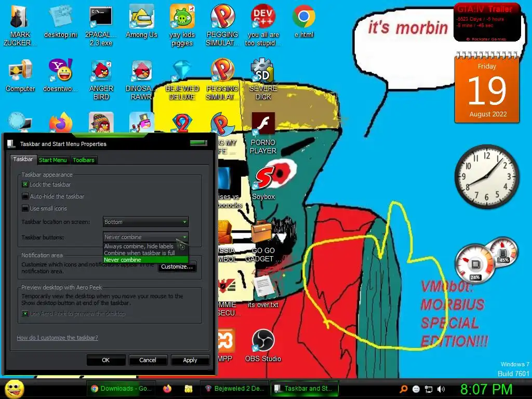Screen dimensions: 532x399
Task: Open the folder icon in taskbar
Action: click(x=188, y=389)
